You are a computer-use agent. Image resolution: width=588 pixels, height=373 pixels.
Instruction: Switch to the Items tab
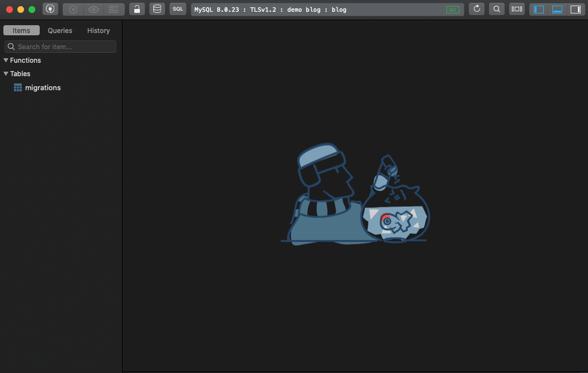[21, 30]
